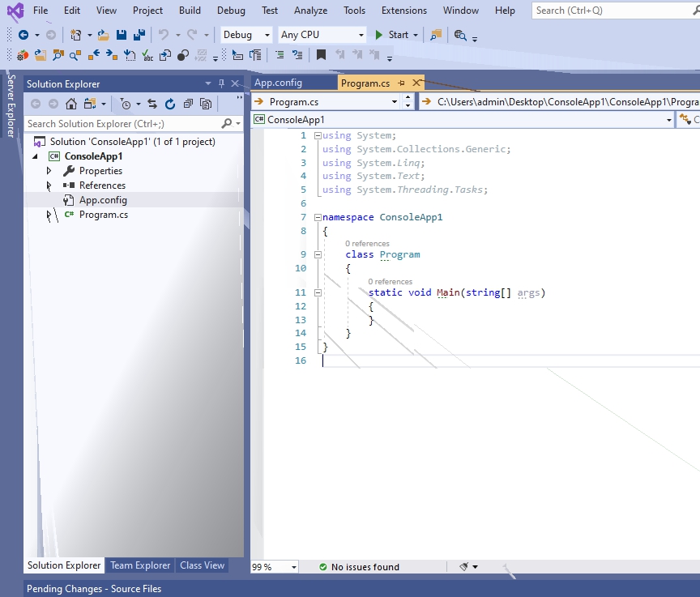Collapse the ConsoleApp1 project node
The height and width of the screenshot is (597, 700).
coord(35,156)
